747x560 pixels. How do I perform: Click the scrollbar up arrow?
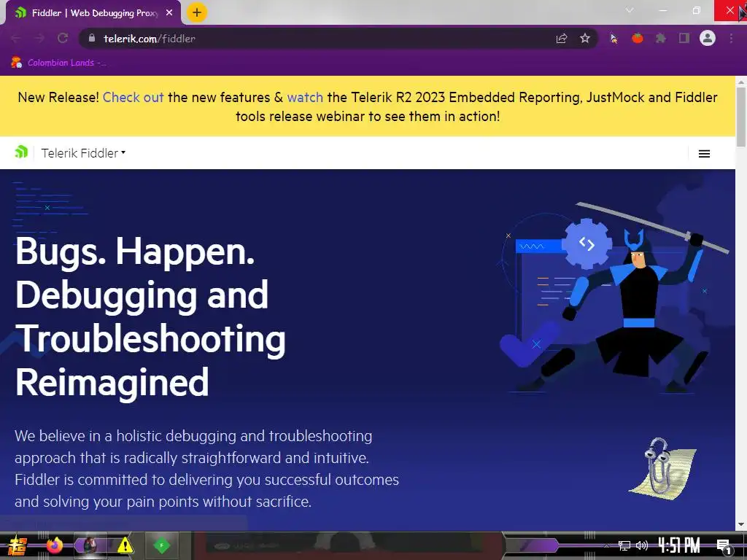[x=741, y=82]
